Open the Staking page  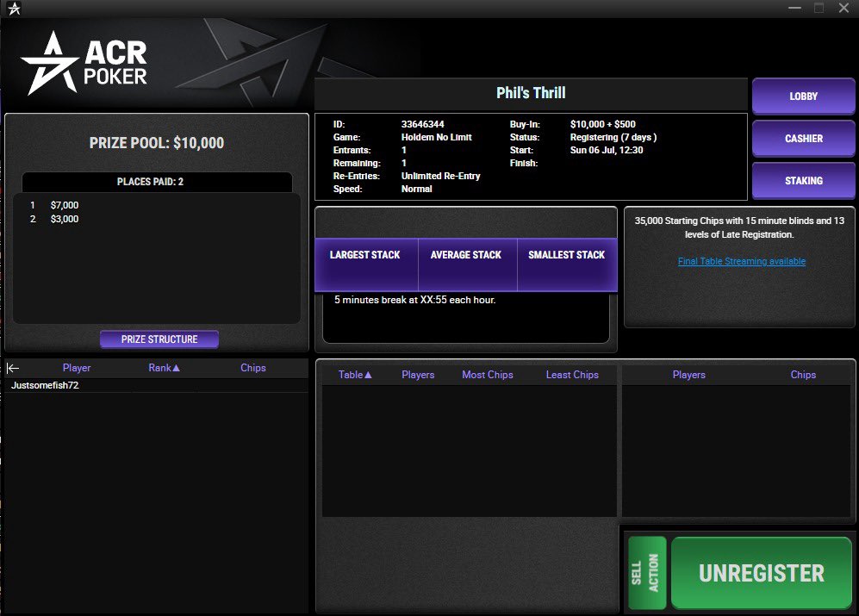(803, 180)
